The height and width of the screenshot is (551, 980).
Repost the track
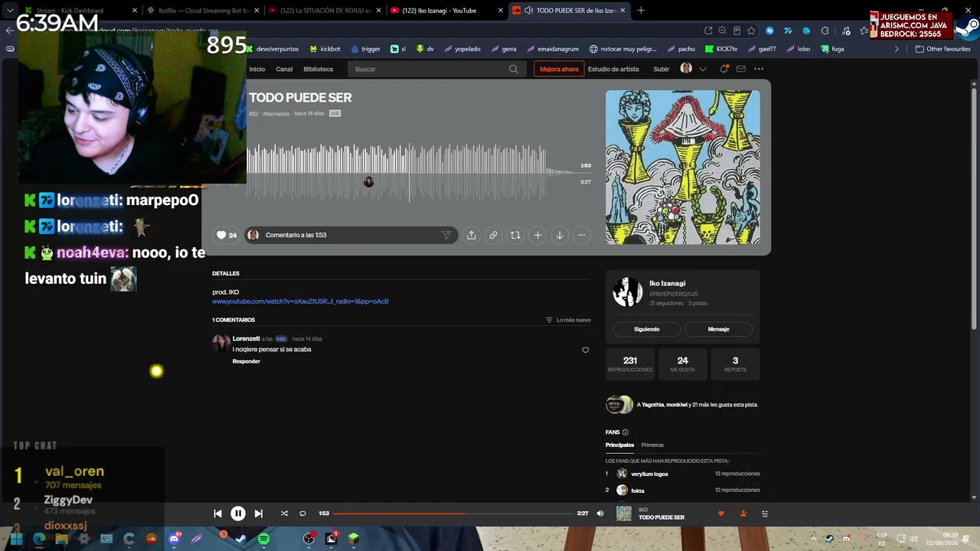coord(515,235)
